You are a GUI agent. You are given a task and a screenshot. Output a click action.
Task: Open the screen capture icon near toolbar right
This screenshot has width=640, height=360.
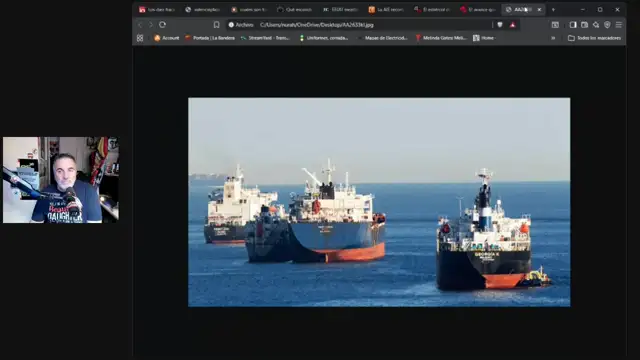[x=555, y=25]
